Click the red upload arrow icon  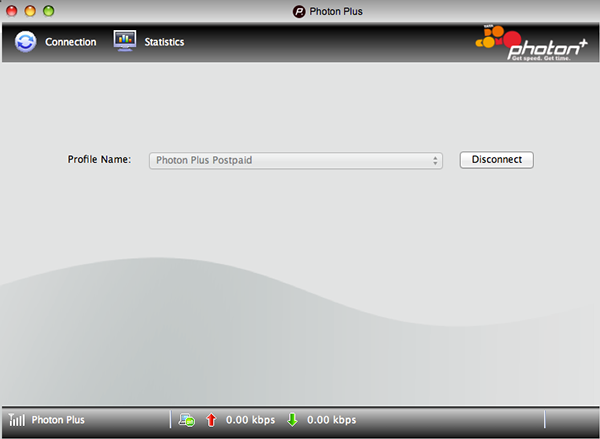click(211, 420)
